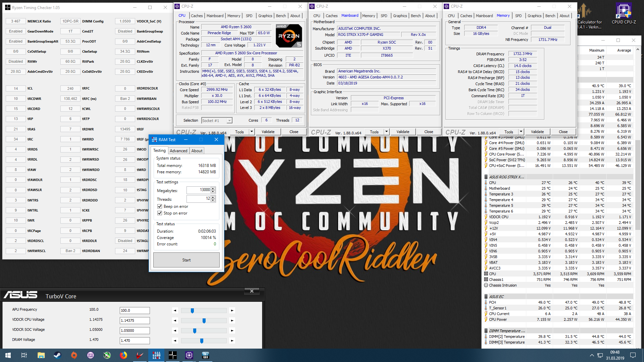Viewport: 644px width, 362px height.
Task: Increase the Megabytes value with the up arrow
Action: [213, 189]
